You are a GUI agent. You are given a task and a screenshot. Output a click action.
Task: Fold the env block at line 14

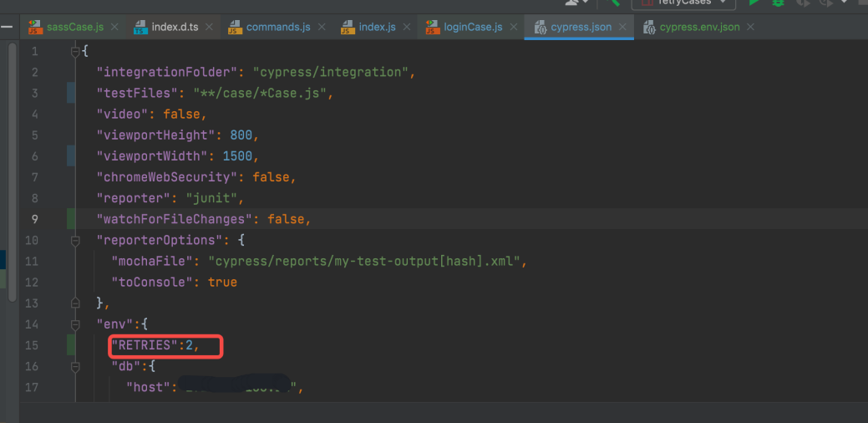(75, 324)
